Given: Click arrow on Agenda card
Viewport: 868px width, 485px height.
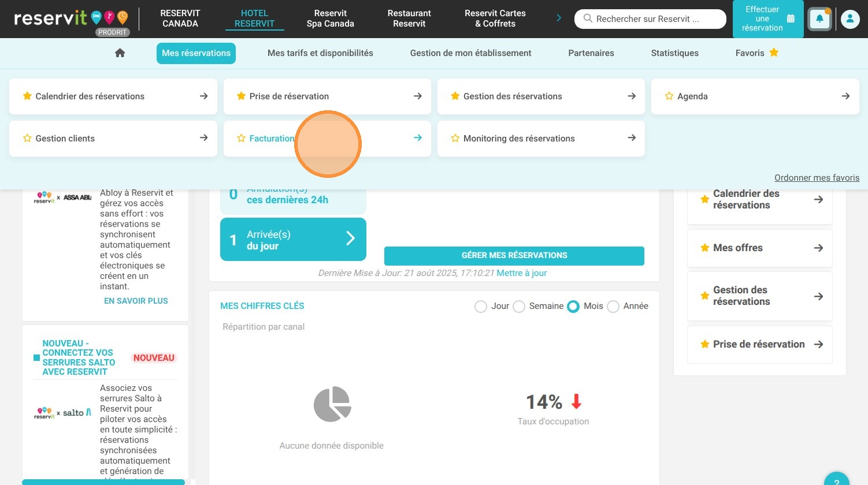Looking at the screenshot, I should [x=845, y=96].
